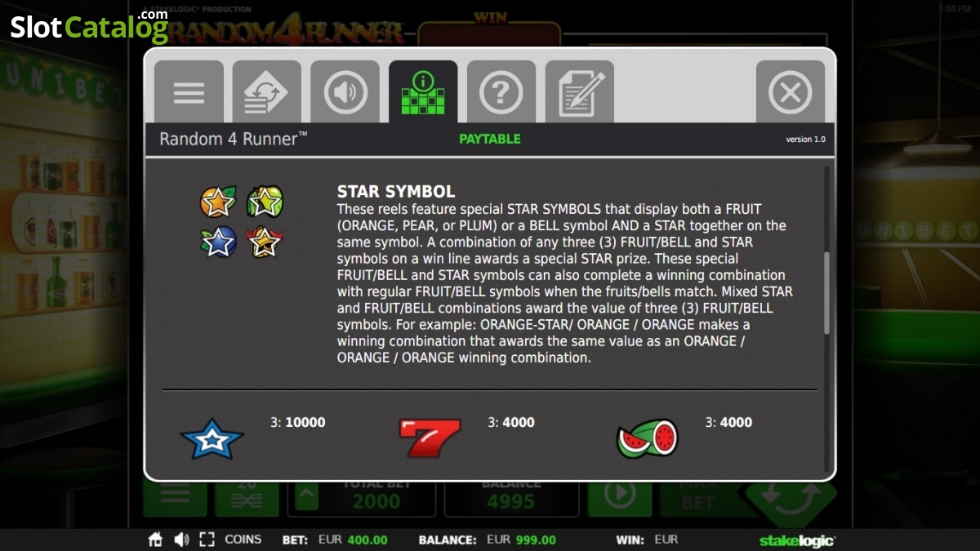Mute sound with speaker icon in status bar

tap(181, 540)
